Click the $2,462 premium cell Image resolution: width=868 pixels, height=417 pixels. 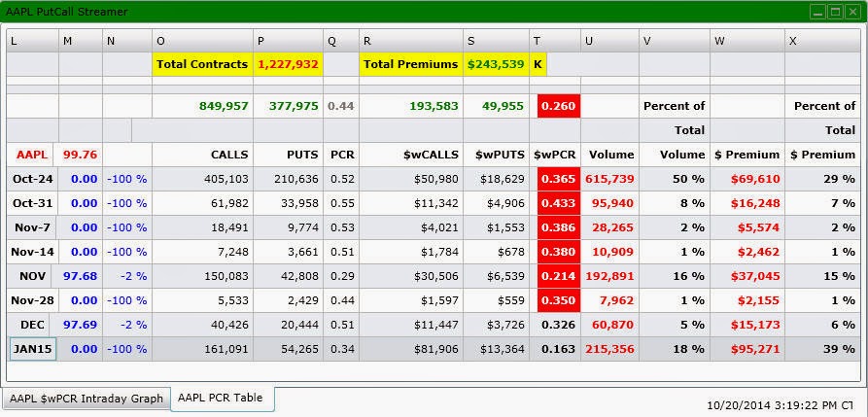[x=746, y=252]
